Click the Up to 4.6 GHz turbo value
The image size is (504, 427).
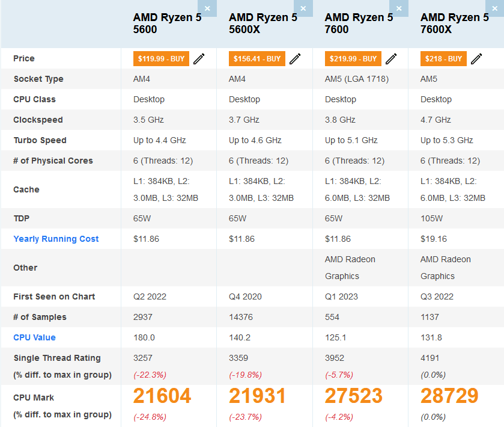(x=255, y=140)
